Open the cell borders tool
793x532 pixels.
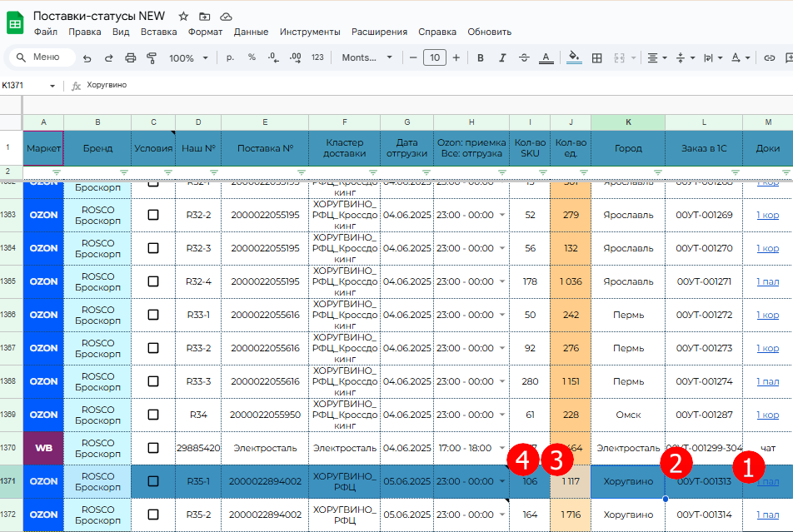click(x=596, y=58)
